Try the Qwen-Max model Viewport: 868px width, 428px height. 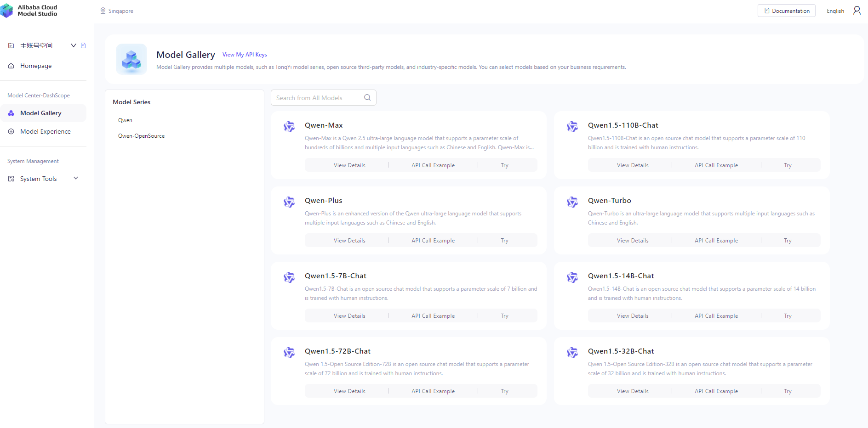click(504, 165)
